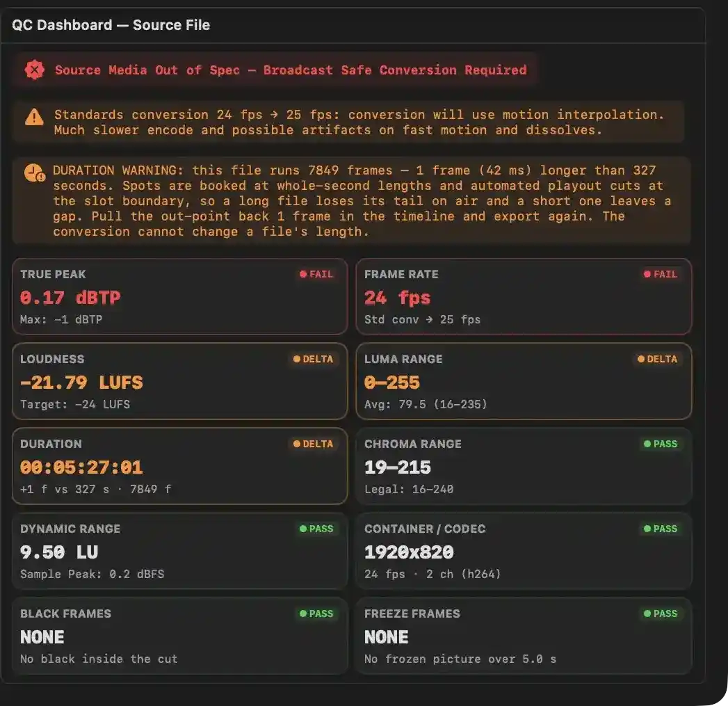Click 'Target: -24 LUFS' text
Screen dimensions: 728x706
[x=75, y=405]
